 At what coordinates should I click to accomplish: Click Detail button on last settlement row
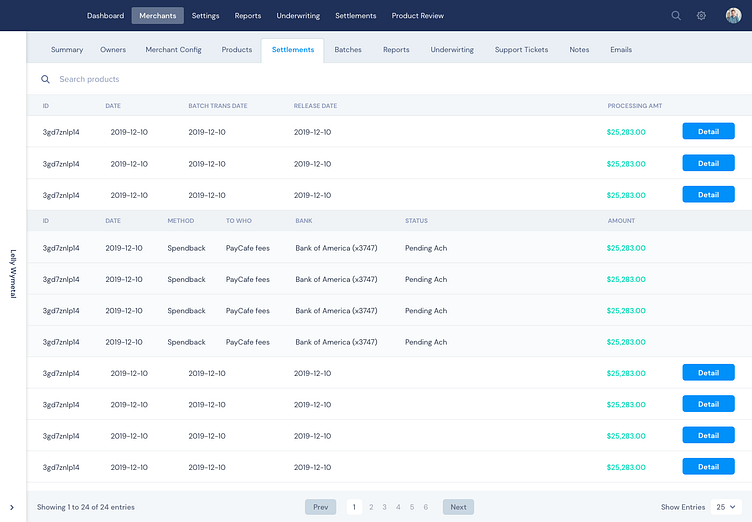tap(708, 467)
